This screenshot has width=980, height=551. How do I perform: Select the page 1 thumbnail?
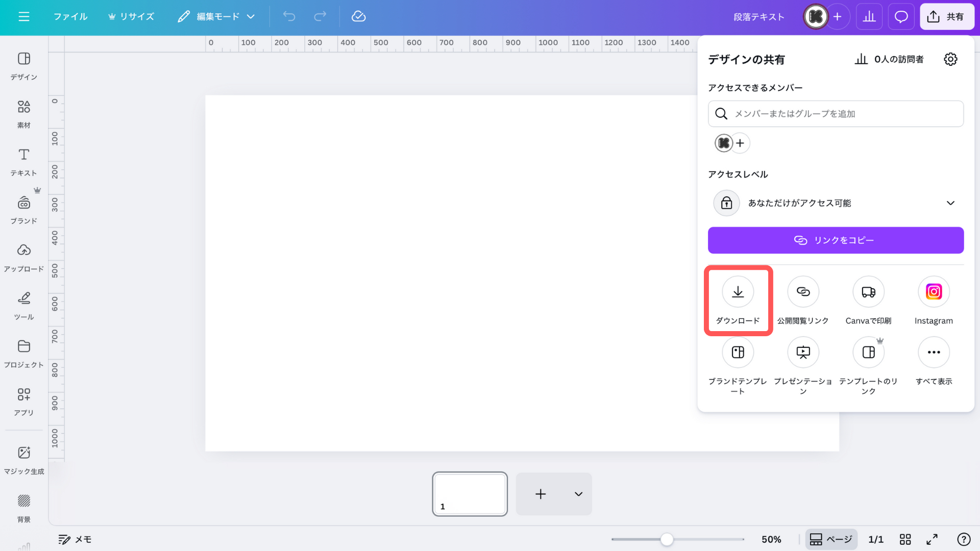[470, 494]
